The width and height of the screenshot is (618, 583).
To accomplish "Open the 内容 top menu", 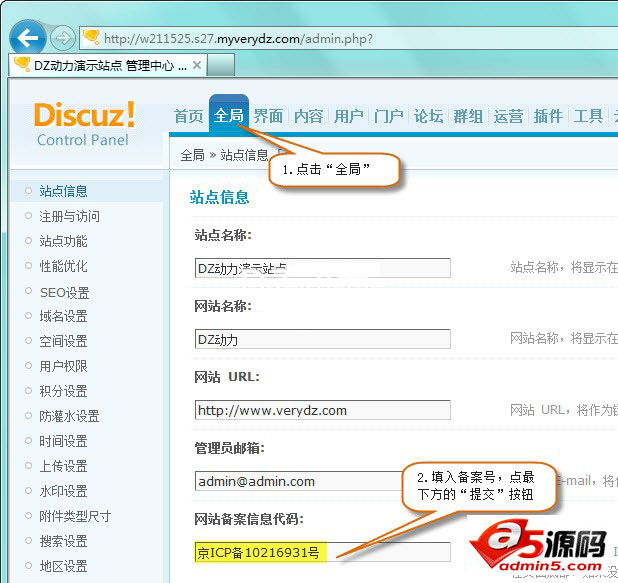I will (x=309, y=116).
